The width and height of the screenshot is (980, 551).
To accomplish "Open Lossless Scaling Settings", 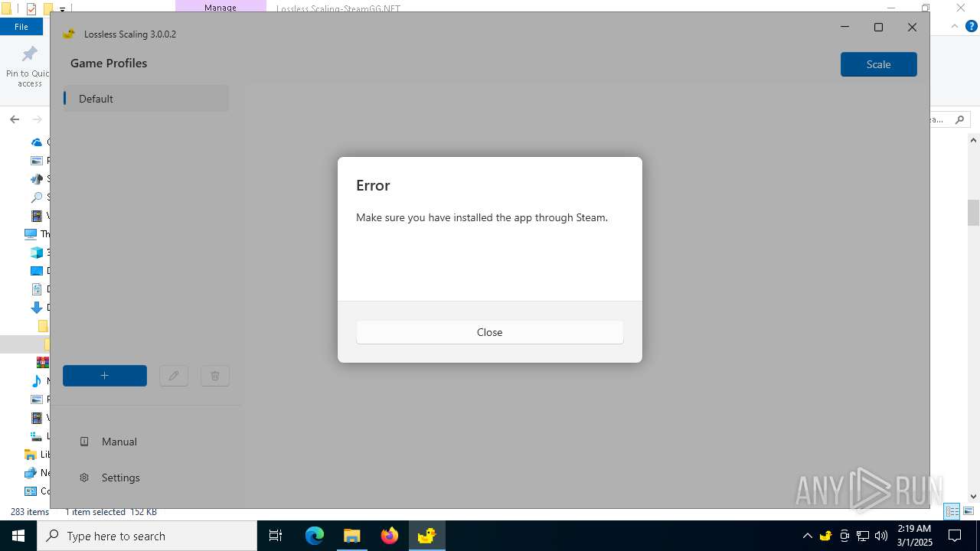I will [x=120, y=478].
